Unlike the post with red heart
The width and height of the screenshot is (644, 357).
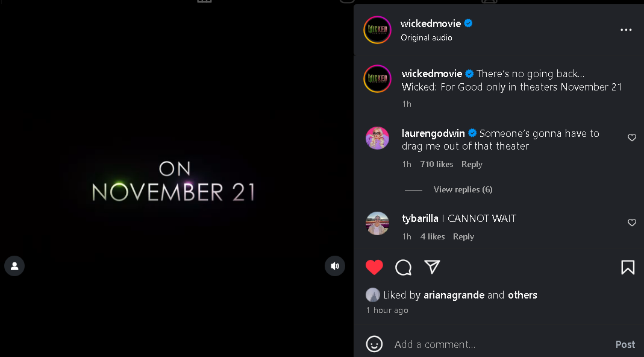pyautogui.click(x=374, y=267)
